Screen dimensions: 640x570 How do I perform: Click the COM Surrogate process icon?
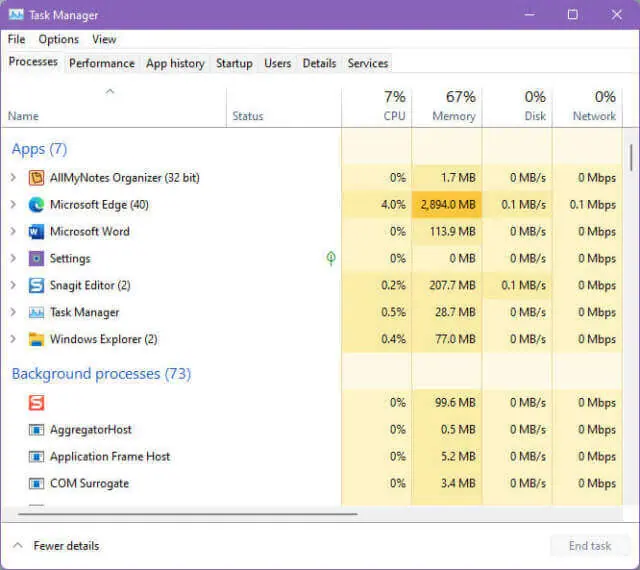(x=36, y=484)
